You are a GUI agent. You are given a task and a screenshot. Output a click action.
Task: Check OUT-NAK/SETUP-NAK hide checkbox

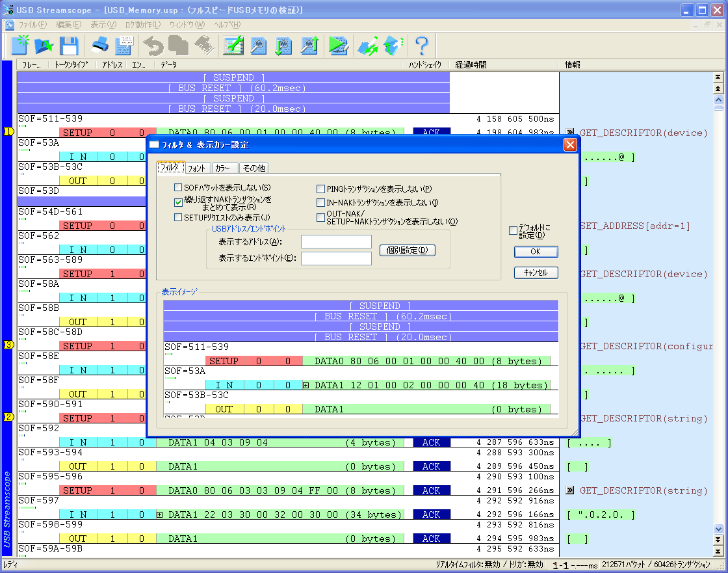[x=320, y=217]
